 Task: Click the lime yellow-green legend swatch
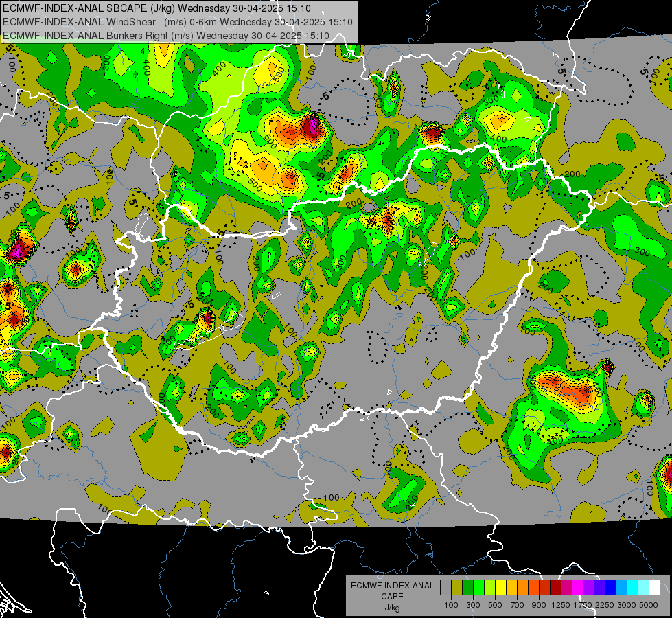(x=489, y=587)
